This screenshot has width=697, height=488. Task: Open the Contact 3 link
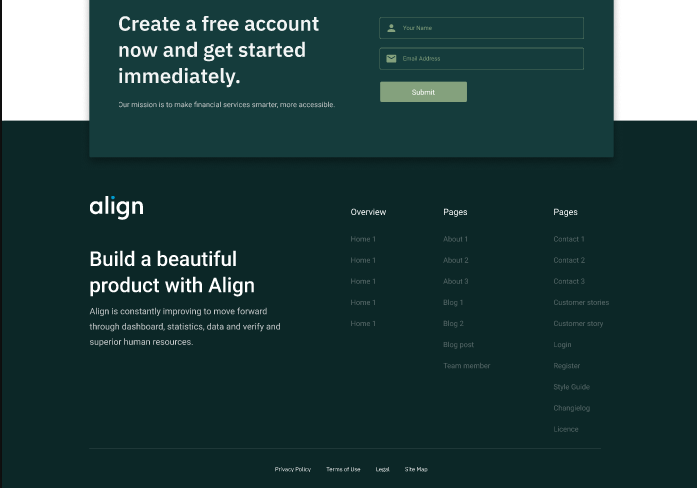point(569,281)
